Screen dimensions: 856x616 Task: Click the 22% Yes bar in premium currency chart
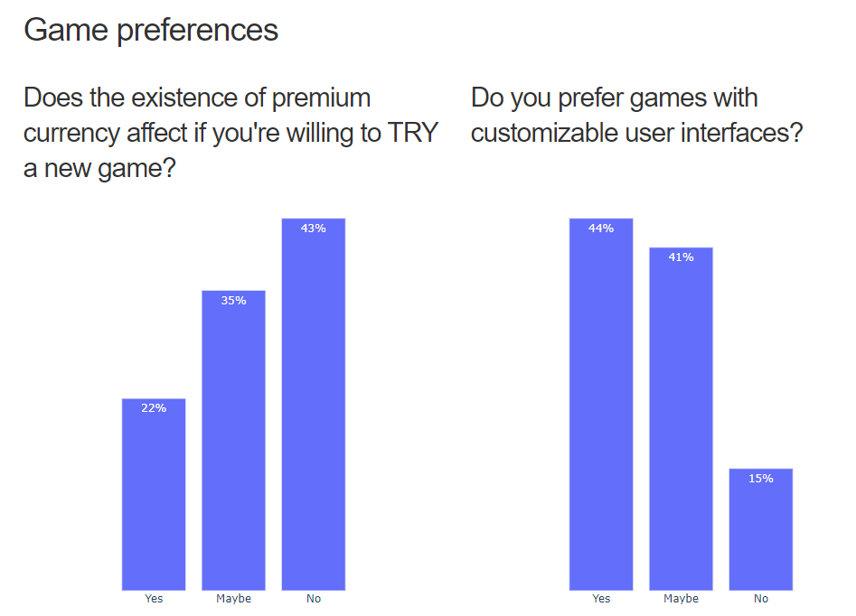point(154,494)
